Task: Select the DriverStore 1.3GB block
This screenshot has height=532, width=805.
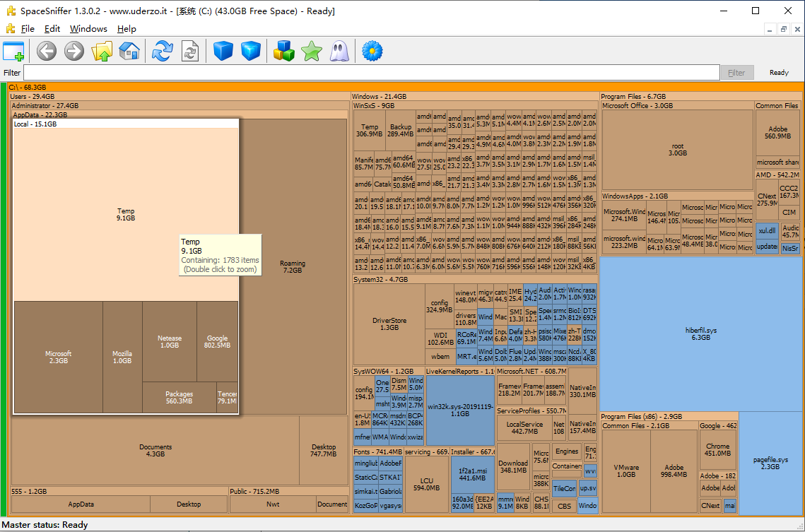Action: [x=389, y=324]
